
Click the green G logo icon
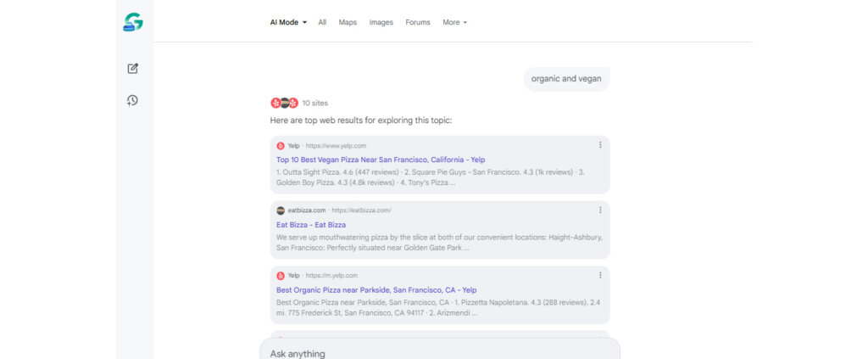[132, 22]
